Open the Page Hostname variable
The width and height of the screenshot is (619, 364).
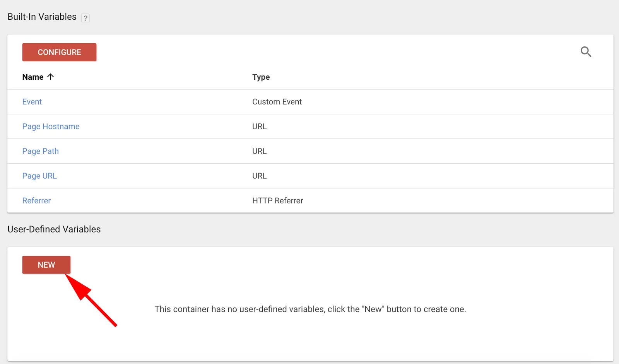51,126
